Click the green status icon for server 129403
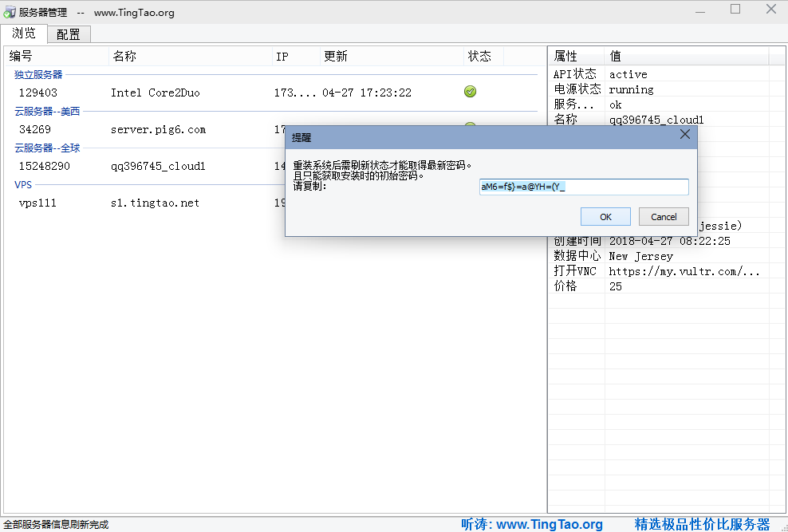The width and height of the screenshot is (788, 532). [470, 92]
